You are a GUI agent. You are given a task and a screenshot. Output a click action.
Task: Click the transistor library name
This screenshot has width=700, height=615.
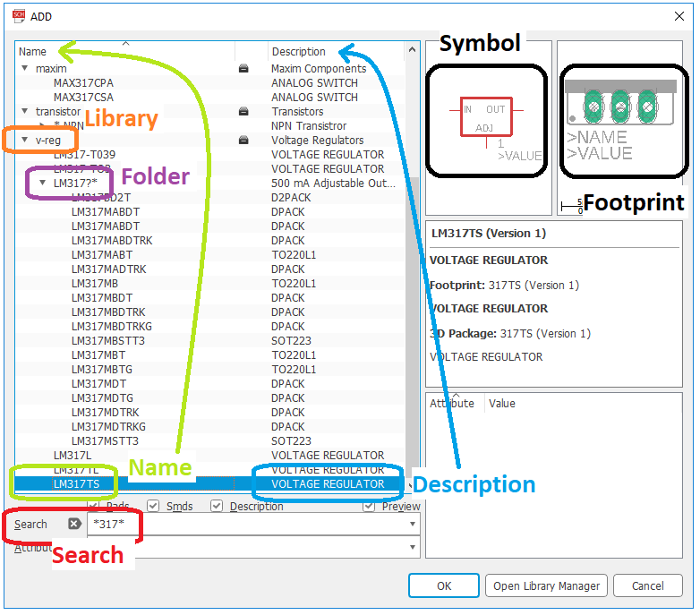58,112
